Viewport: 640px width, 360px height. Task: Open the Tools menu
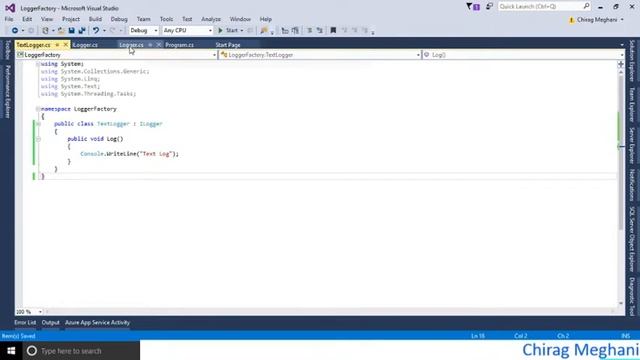[166, 19]
